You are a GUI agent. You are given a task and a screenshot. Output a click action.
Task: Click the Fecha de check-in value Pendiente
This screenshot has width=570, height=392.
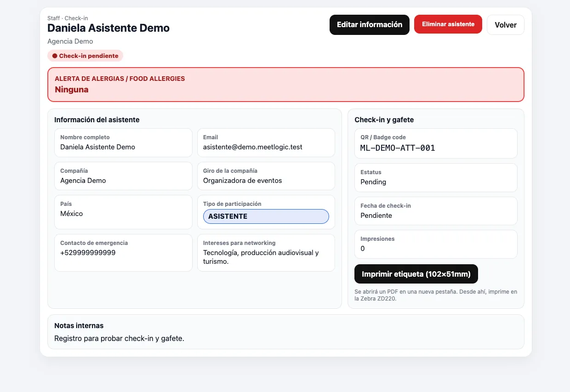(376, 216)
